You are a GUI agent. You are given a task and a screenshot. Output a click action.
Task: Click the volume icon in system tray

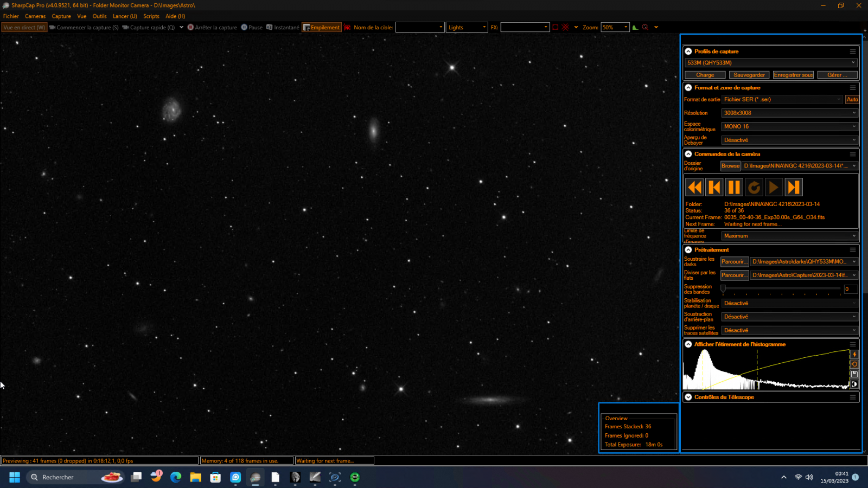(x=809, y=477)
